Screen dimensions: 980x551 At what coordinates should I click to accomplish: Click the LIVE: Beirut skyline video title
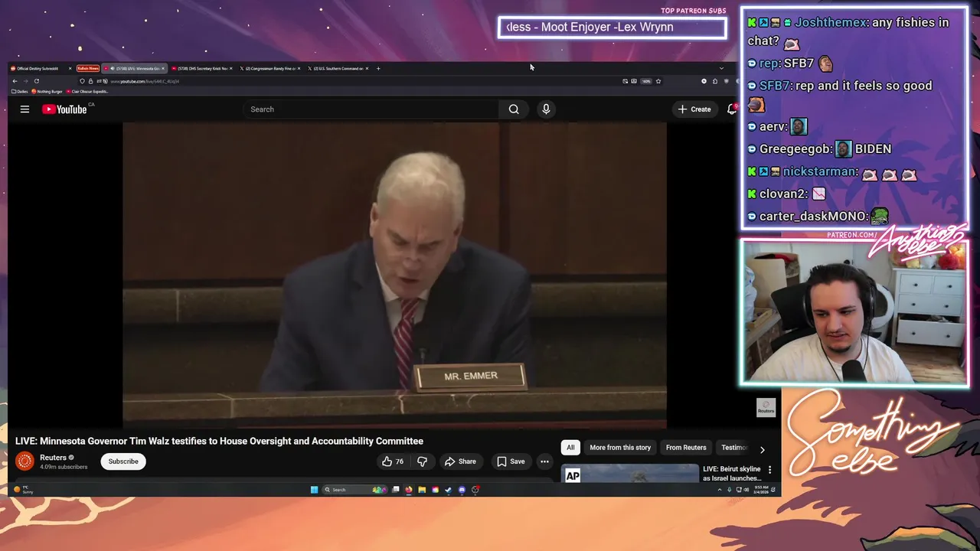[x=732, y=473]
